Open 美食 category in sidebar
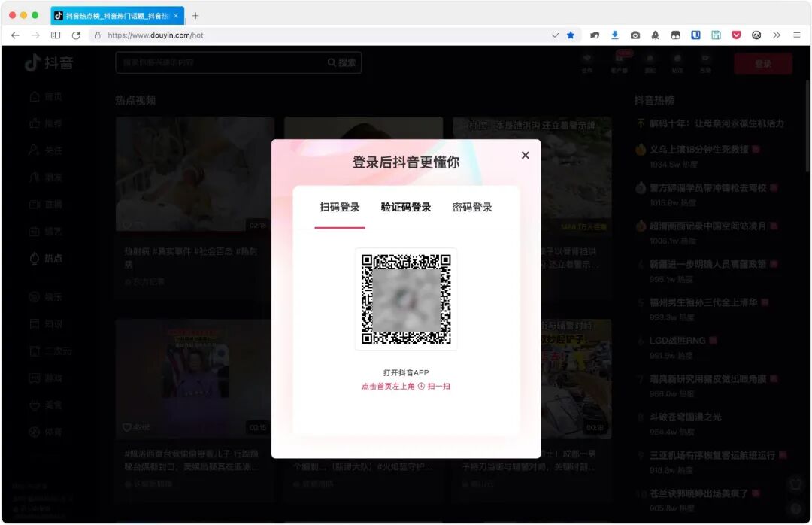812x525 pixels. [x=46, y=405]
